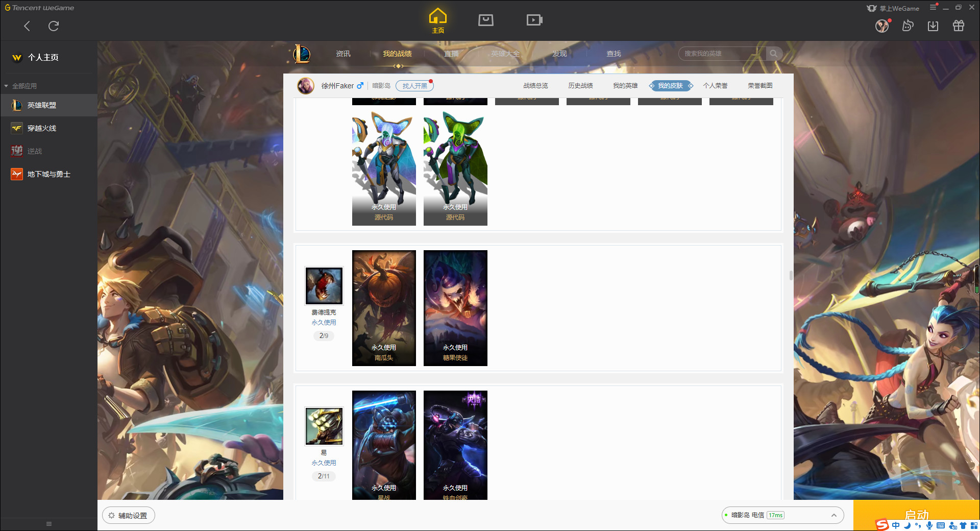This screenshot has width=980, height=531.
Task: Click the 2/9 skin count badge
Action: (324, 335)
